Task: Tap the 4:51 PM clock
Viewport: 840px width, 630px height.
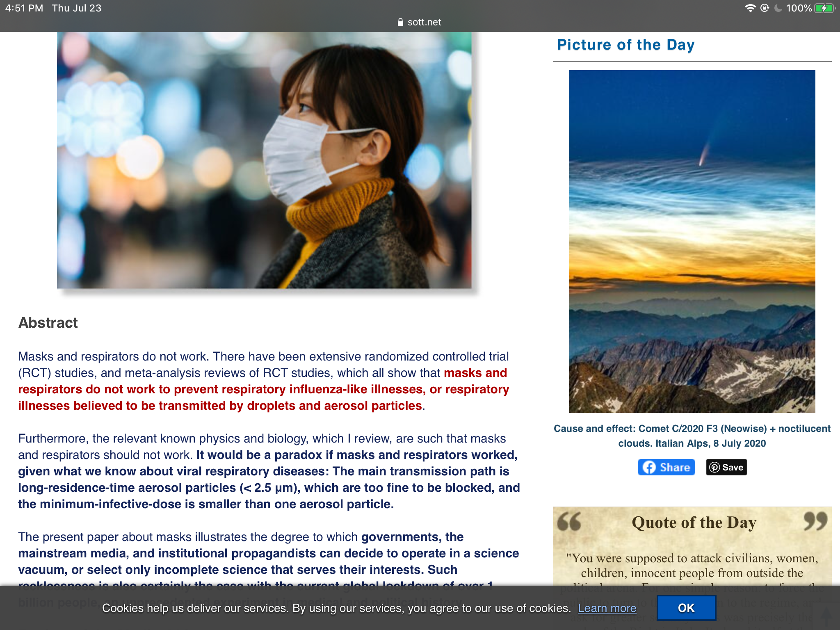Action: click(24, 8)
